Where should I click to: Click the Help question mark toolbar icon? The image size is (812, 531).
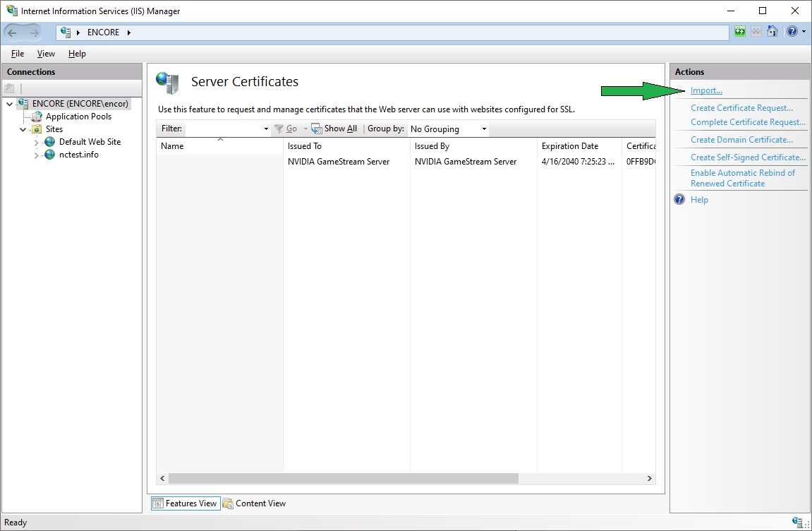(792, 32)
